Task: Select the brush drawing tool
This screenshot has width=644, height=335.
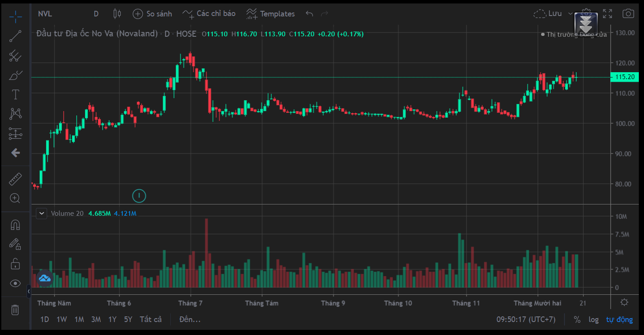Action: 16,75
